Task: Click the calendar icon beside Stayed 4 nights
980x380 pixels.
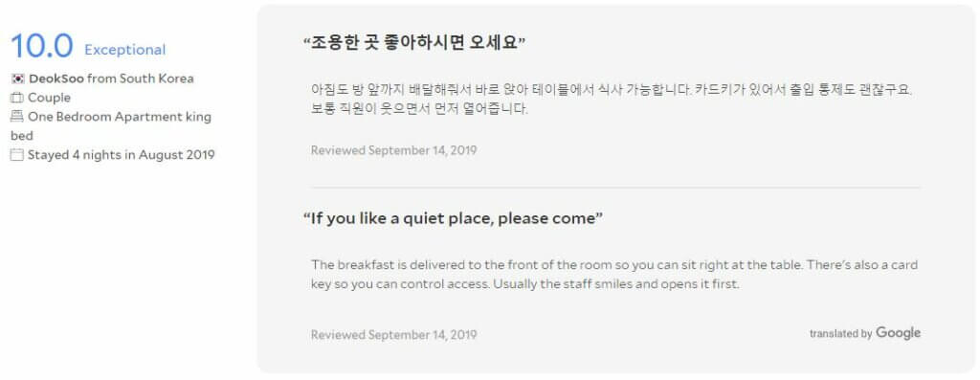Action: point(17,155)
